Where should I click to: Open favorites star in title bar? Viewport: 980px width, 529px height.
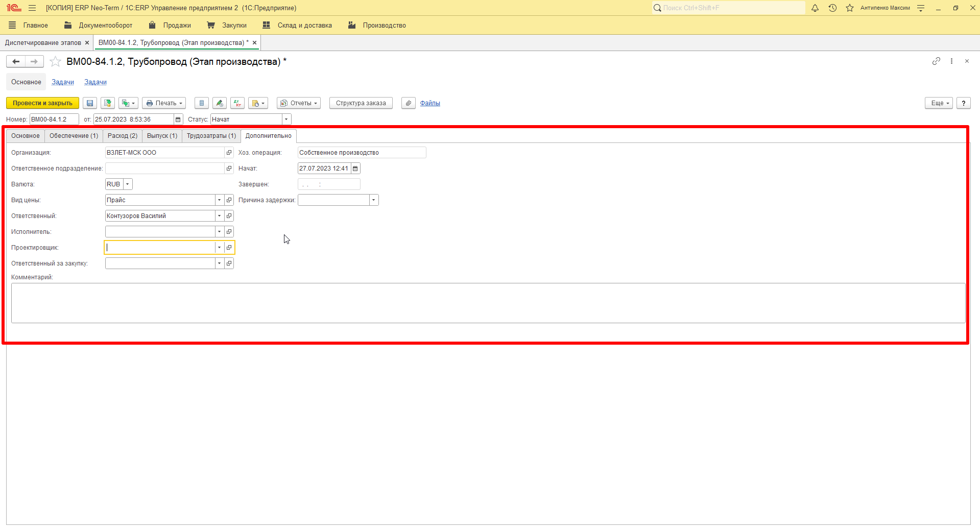(x=850, y=8)
